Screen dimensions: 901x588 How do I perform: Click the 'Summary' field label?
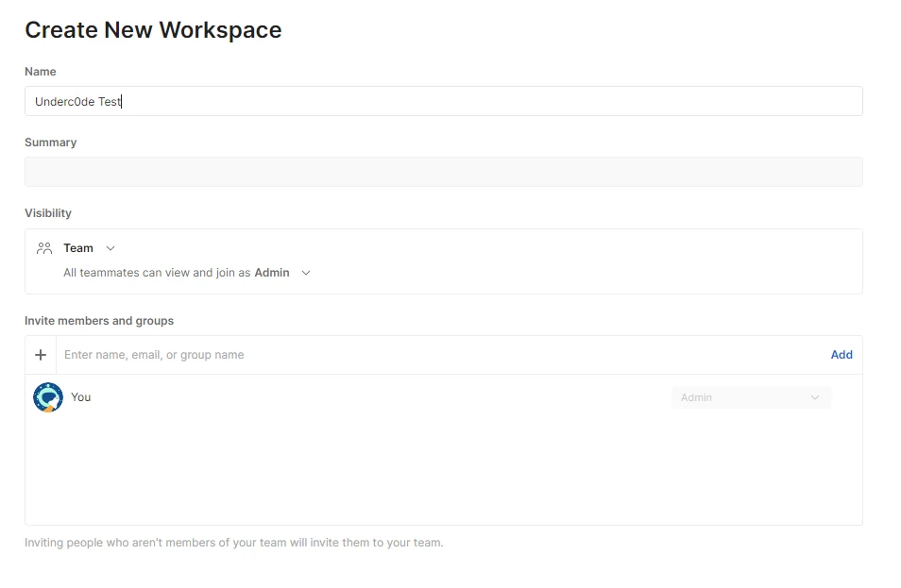[x=51, y=143]
